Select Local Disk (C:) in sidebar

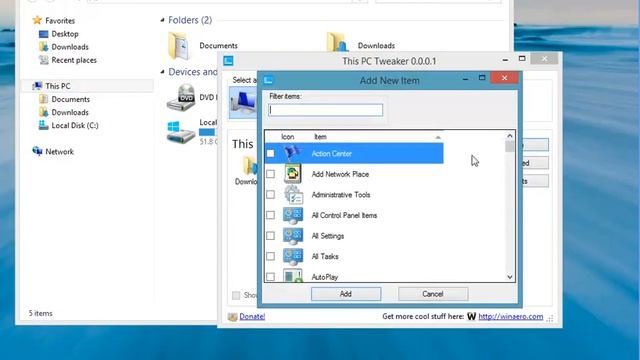(x=75, y=125)
